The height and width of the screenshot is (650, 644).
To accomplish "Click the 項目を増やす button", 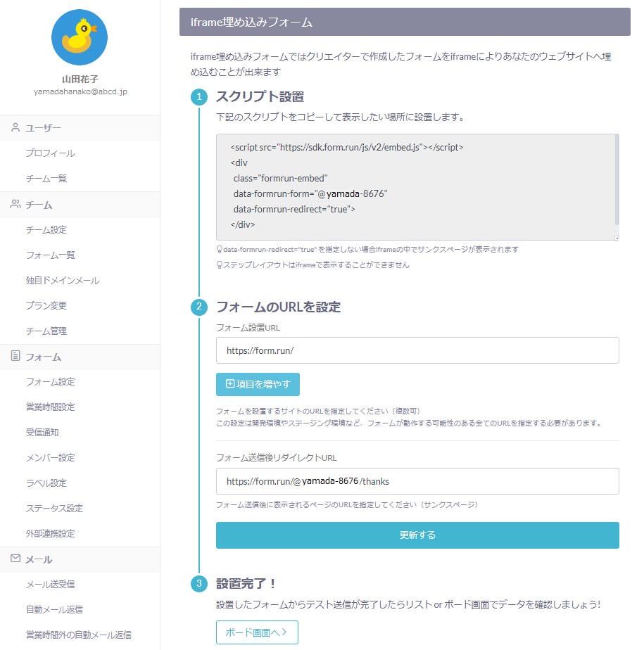I will click(258, 384).
